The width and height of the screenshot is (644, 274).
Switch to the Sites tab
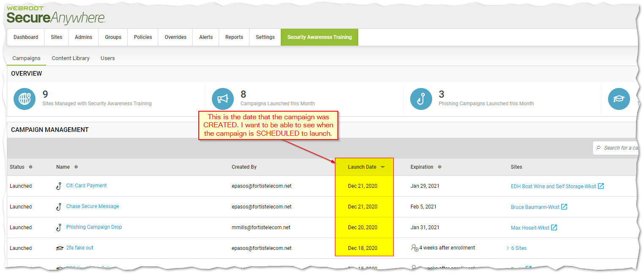pyautogui.click(x=57, y=37)
